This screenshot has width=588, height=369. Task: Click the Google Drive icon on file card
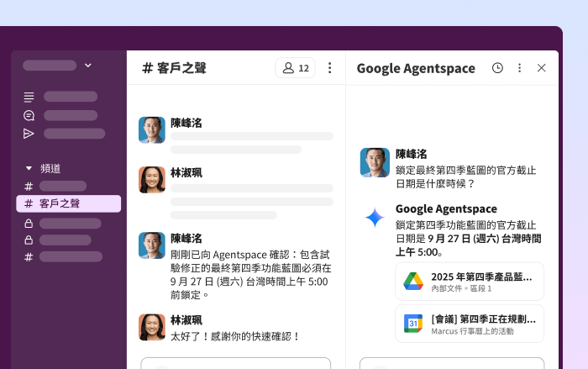(412, 282)
